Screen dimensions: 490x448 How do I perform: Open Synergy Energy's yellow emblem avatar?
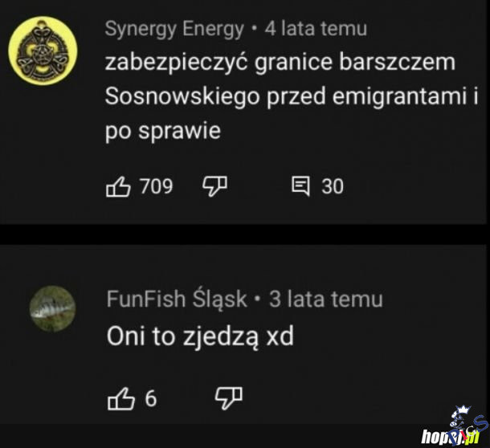tap(43, 51)
